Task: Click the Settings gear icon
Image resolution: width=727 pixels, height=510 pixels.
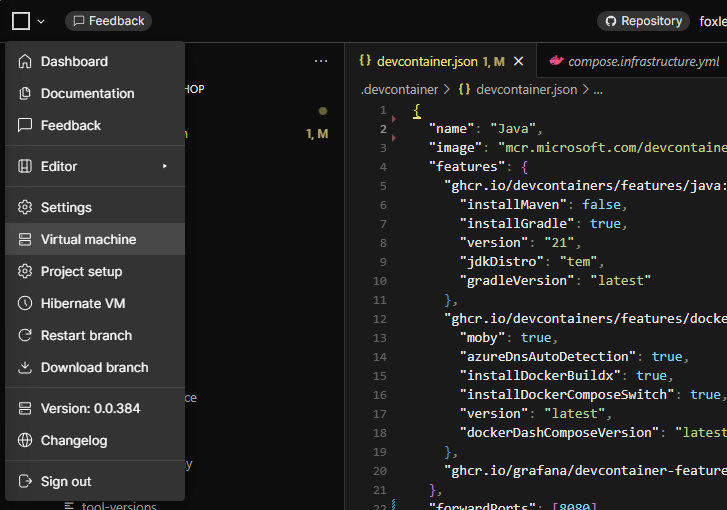Action: pyautogui.click(x=25, y=207)
